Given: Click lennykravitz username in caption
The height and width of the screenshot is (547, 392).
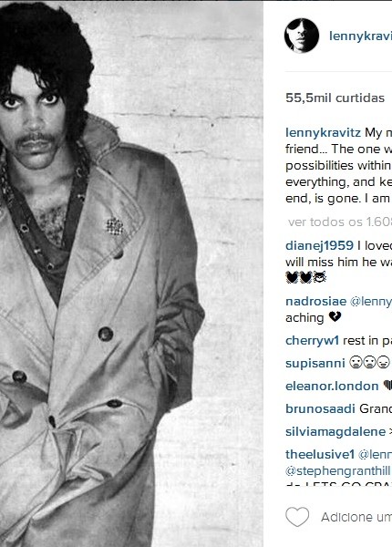Looking at the screenshot, I should (323, 133).
